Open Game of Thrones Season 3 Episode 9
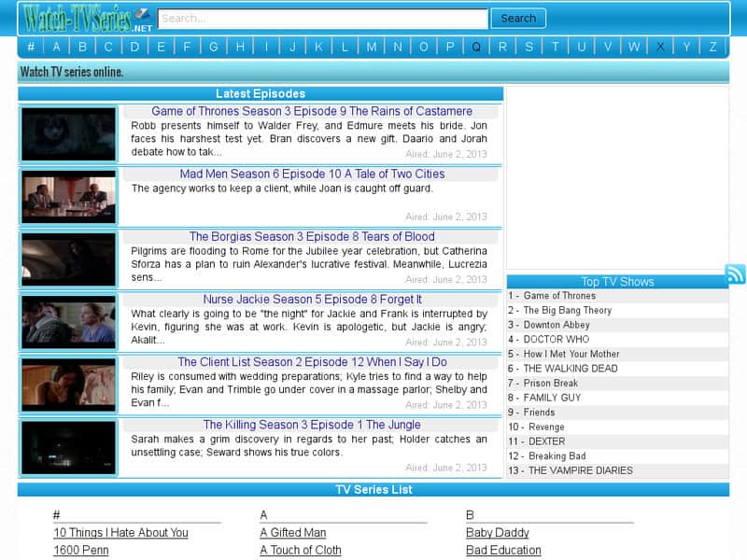The width and height of the screenshot is (747, 560). tap(312, 111)
